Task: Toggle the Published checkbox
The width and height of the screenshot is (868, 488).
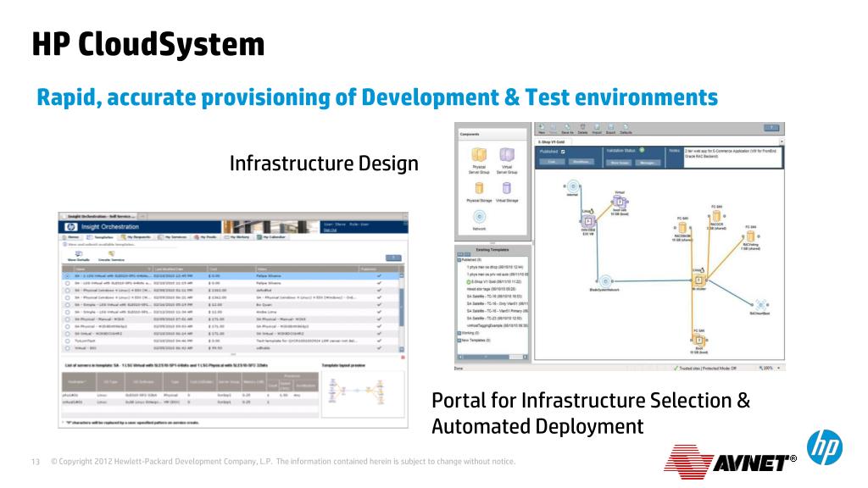Action: [x=563, y=152]
